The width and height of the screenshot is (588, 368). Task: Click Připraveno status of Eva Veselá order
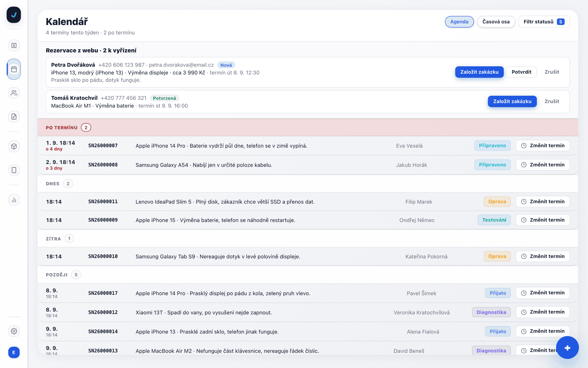[492, 146]
